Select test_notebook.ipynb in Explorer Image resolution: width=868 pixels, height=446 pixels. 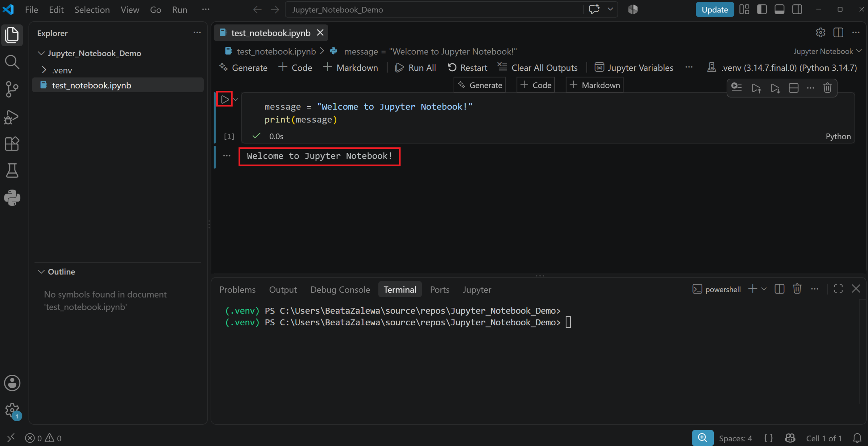118,85
